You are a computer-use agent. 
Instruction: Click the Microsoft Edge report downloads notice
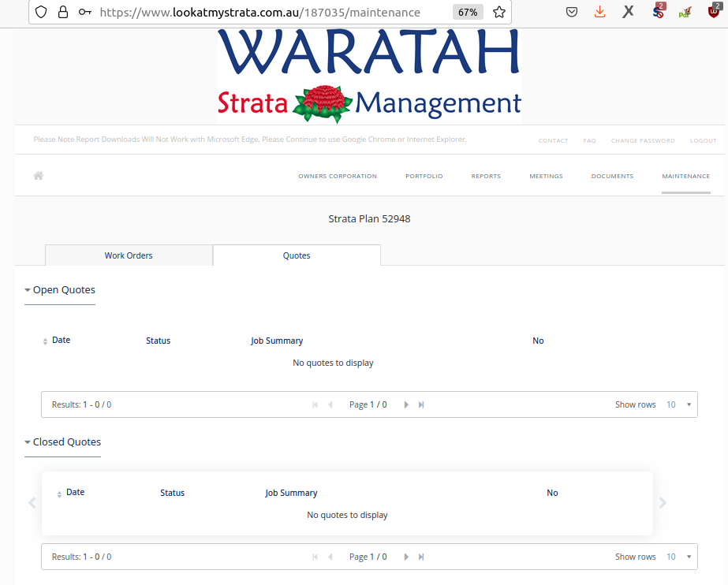tap(250, 140)
